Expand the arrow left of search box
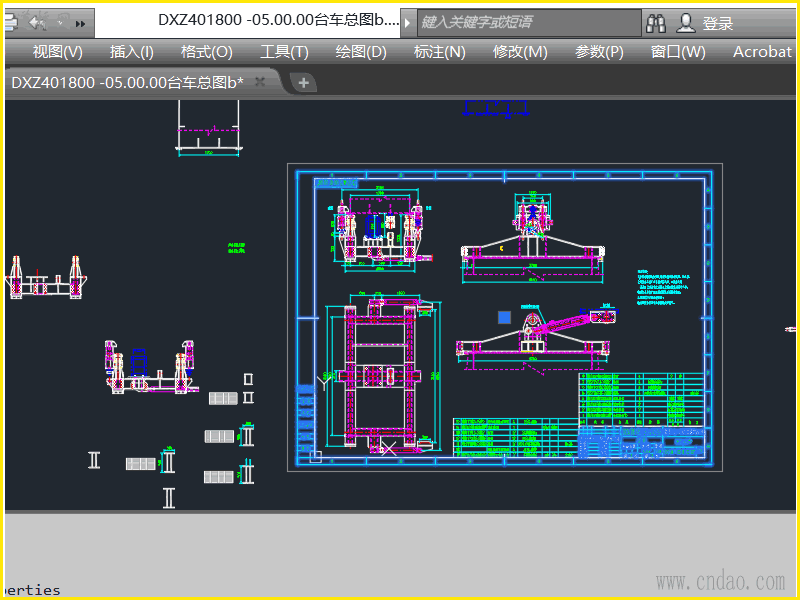This screenshot has height=600, width=800. point(407,22)
